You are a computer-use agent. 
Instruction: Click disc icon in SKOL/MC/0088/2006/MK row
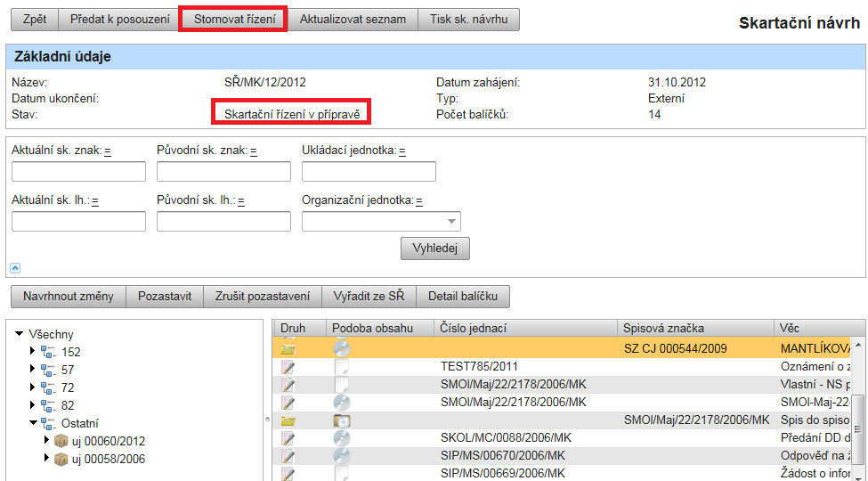click(342, 438)
